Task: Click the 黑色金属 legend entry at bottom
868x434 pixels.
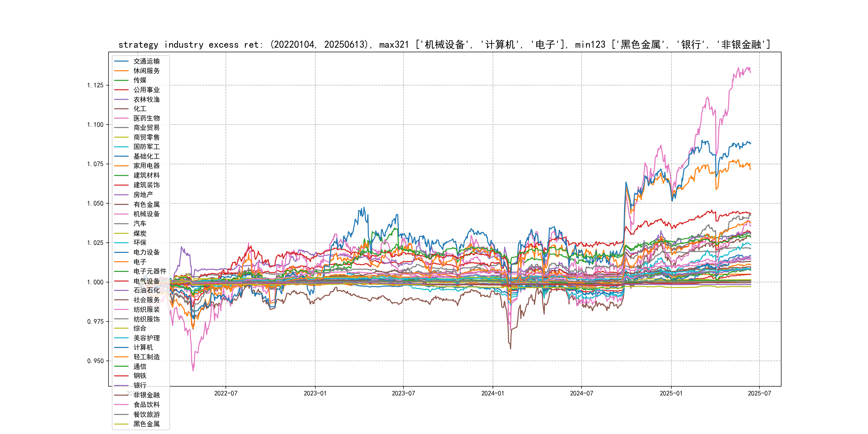Action: [x=146, y=424]
